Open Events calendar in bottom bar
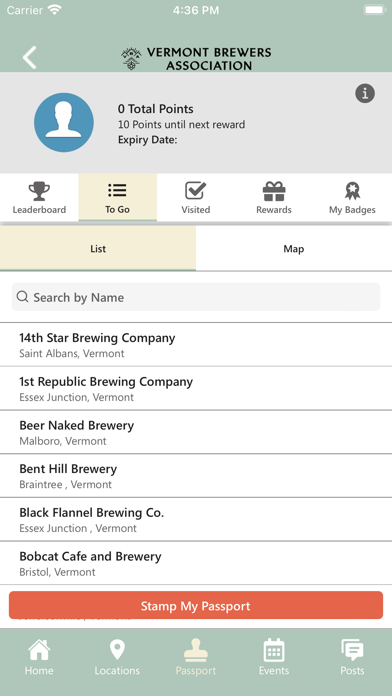This screenshot has width=392, height=696. [x=274, y=657]
